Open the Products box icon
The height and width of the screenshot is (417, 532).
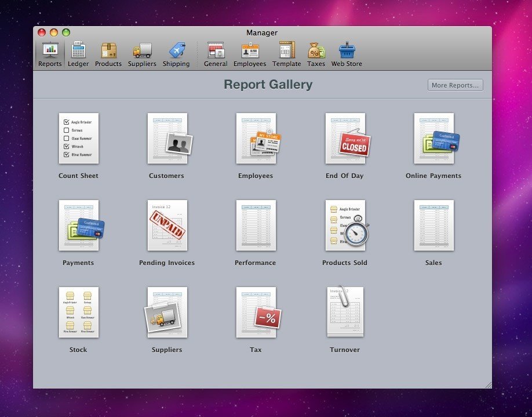[108, 50]
